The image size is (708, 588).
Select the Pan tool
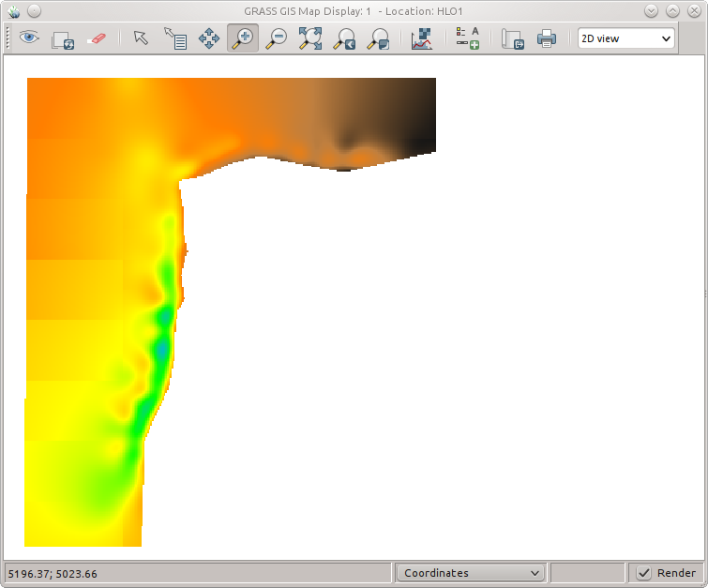209,38
